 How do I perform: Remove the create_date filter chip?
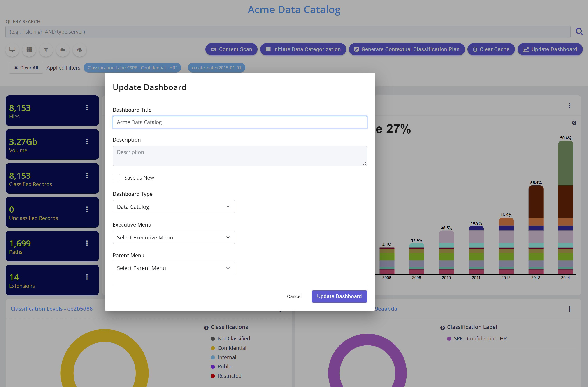pos(216,68)
